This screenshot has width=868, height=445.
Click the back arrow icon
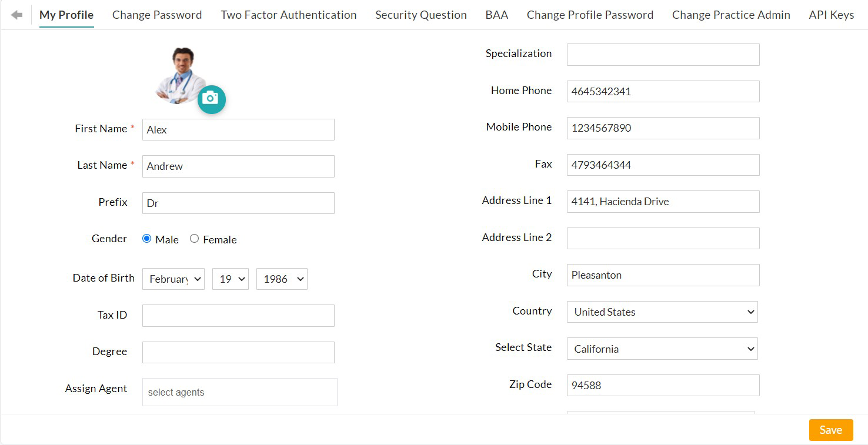[16, 15]
